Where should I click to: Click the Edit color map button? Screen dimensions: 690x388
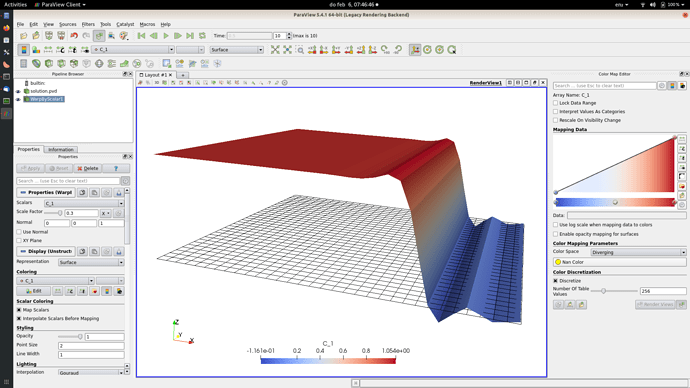pyautogui.click(x=33, y=291)
